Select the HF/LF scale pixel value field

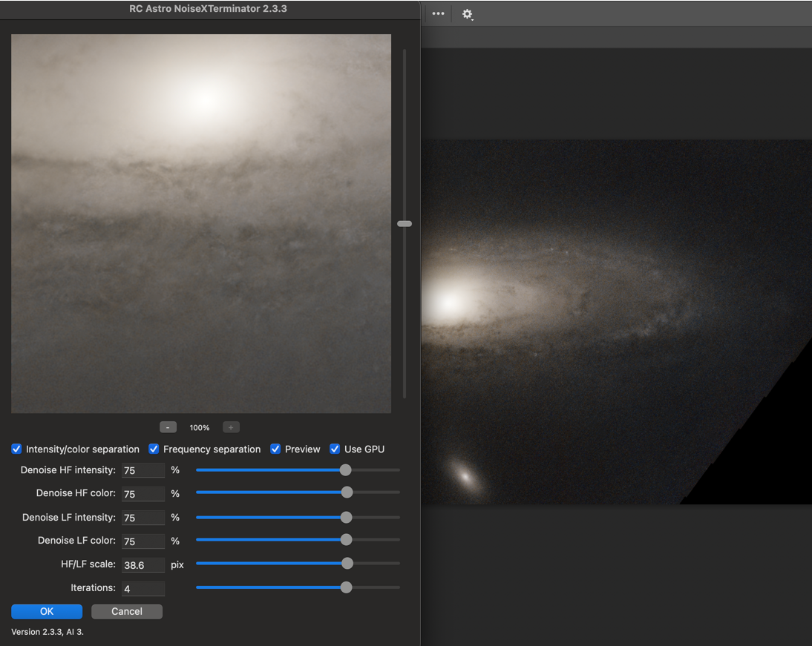[143, 565]
